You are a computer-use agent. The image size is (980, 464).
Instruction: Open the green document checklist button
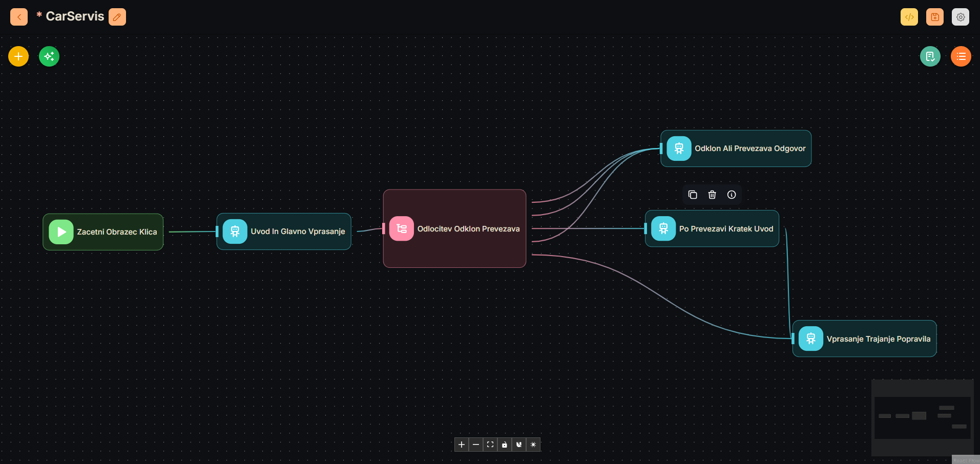point(930,56)
